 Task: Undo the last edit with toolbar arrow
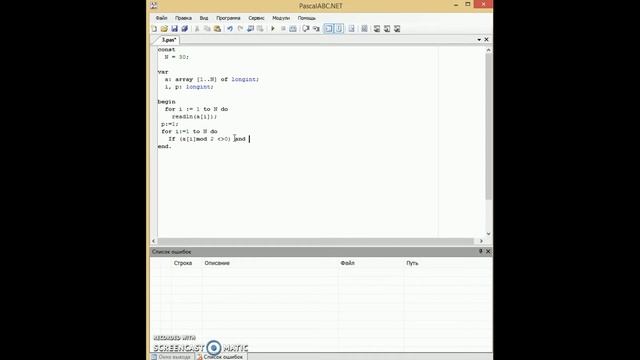point(230,29)
